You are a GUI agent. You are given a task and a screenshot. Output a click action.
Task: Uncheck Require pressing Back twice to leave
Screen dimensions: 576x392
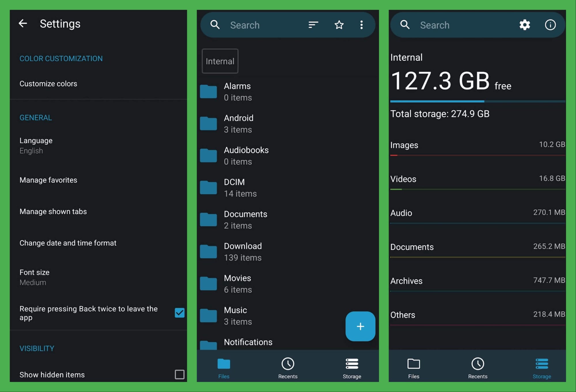click(179, 313)
